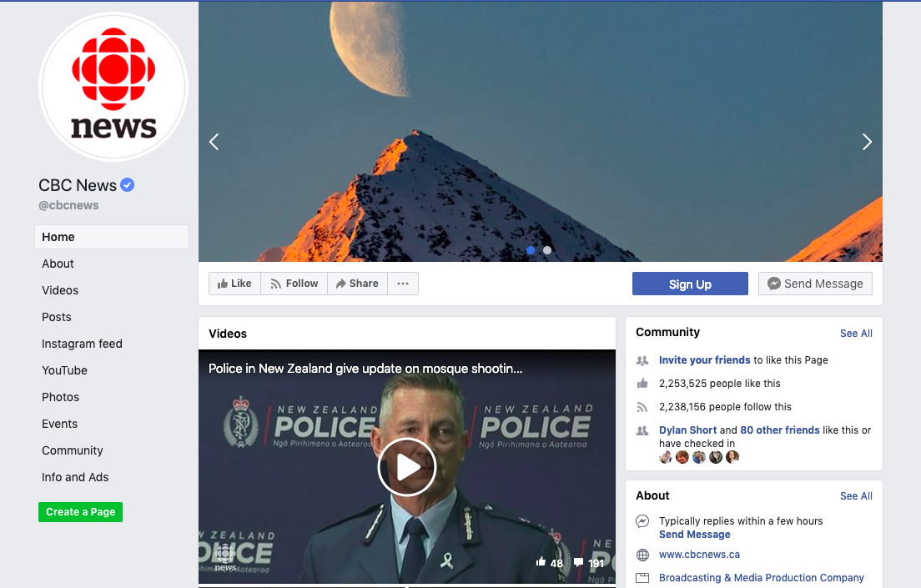Screen dimensions: 921x588
Task: Click the CBC News profile logo
Action: [x=113, y=88]
